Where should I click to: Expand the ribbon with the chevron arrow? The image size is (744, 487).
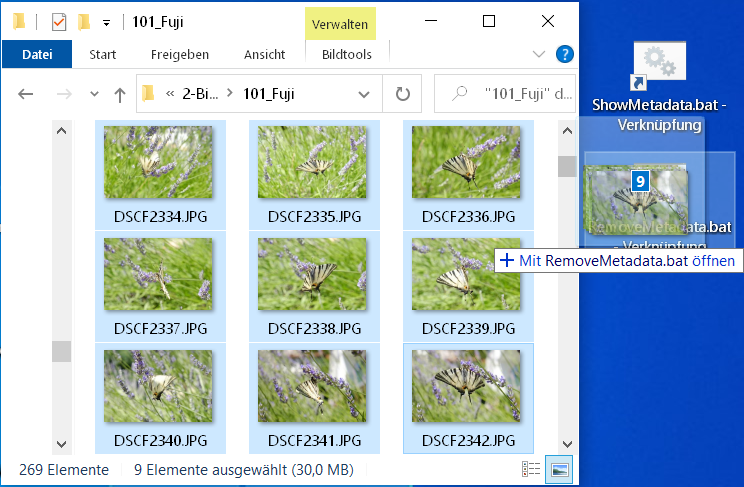tap(540, 55)
